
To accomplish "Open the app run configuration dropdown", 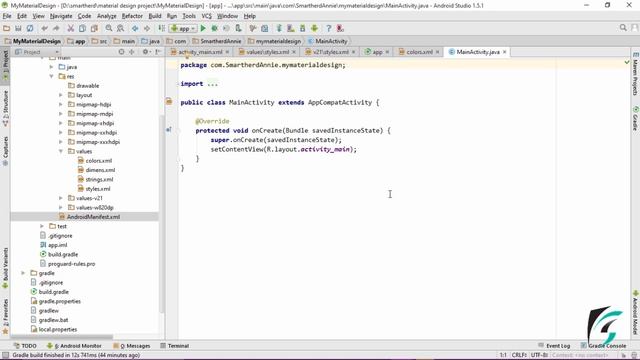I will (183, 28).
